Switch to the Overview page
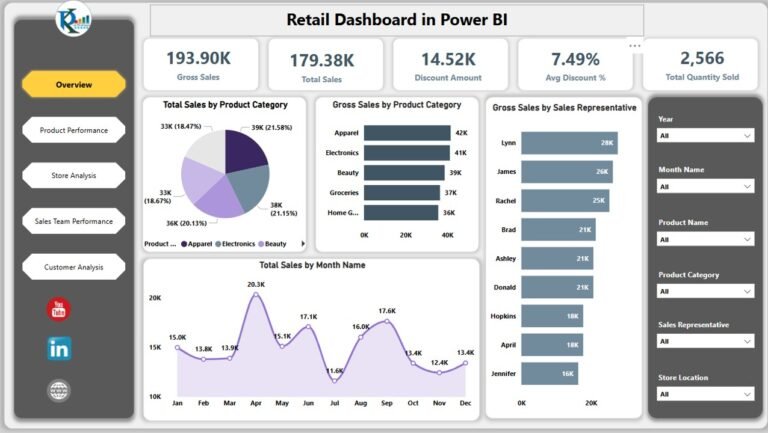The height and width of the screenshot is (433, 768). point(74,84)
